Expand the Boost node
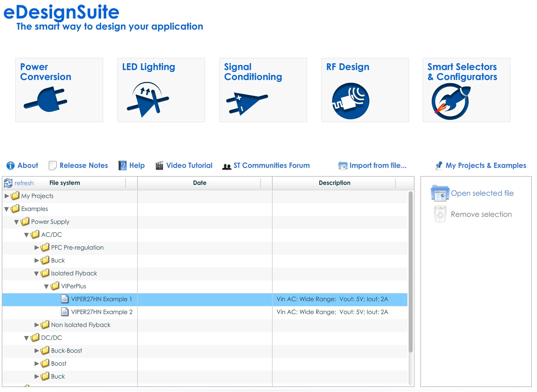This screenshot has width=537, height=392. (x=37, y=363)
